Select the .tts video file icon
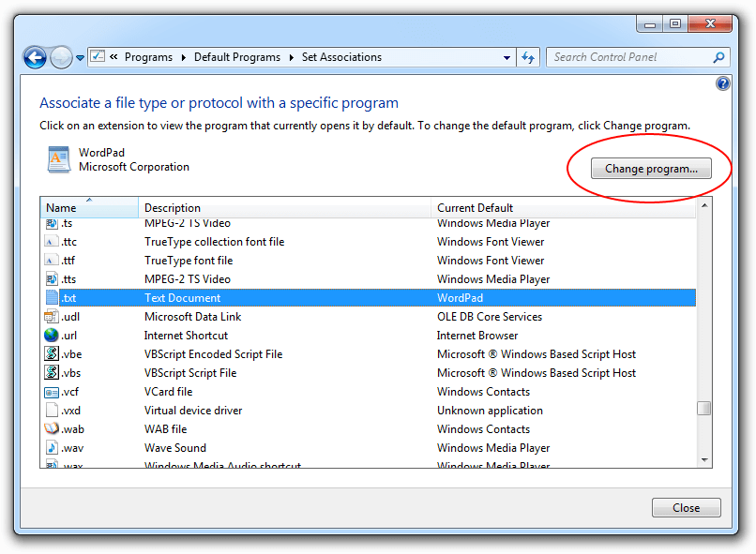 (51, 279)
